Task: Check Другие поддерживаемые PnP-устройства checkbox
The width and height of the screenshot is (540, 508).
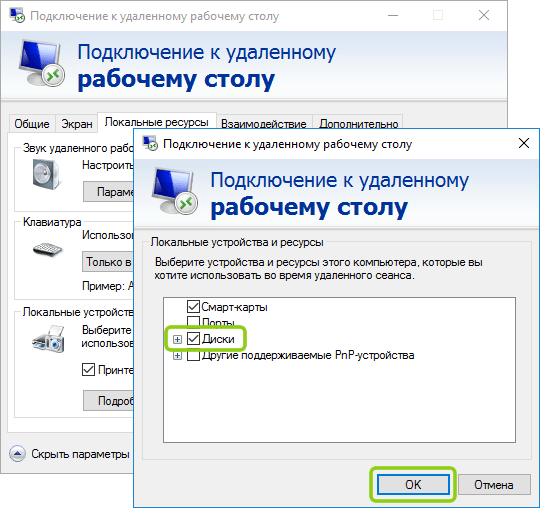Action: (193, 355)
